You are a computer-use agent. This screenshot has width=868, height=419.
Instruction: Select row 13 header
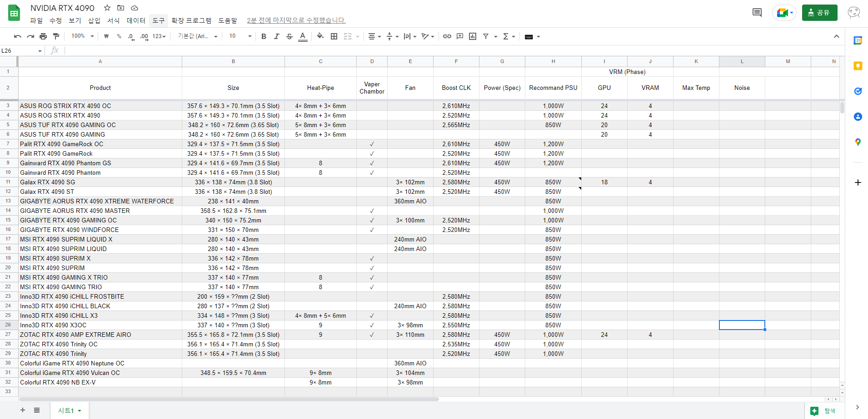coord(8,201)
